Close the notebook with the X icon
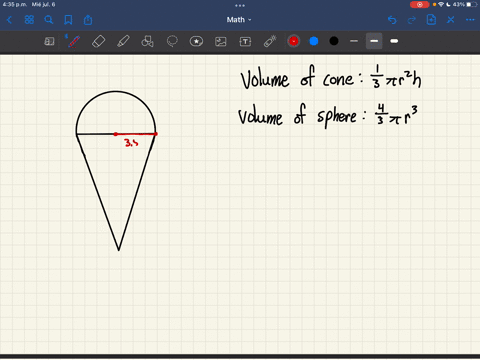Screen dimensions: 480x360 pos(451,20)
